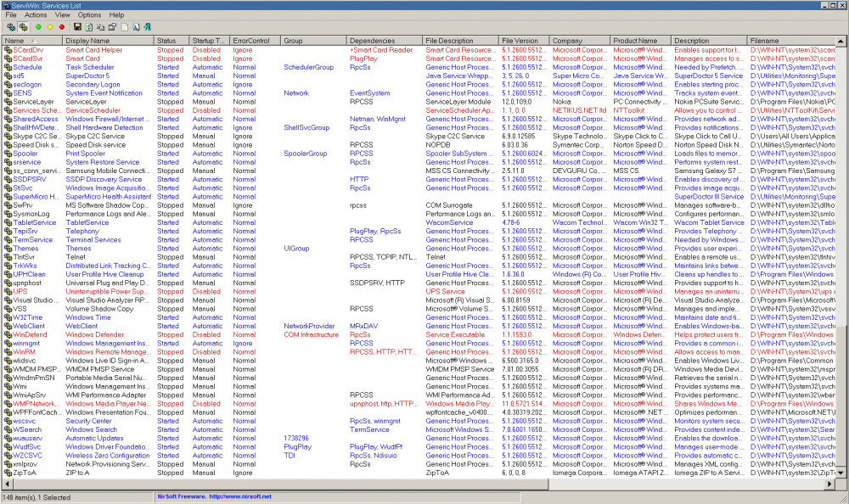Click the Copy selected items icon

(x=101, y=27)
